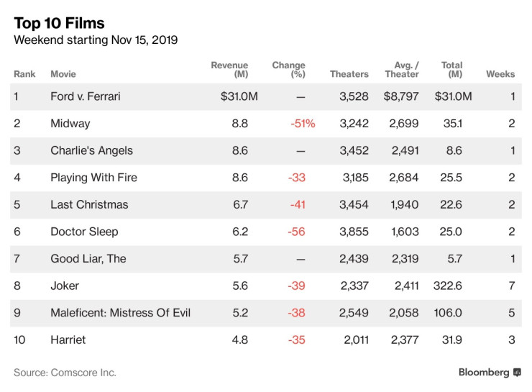Select the Midway movie row title

click(x=70, y=124)
